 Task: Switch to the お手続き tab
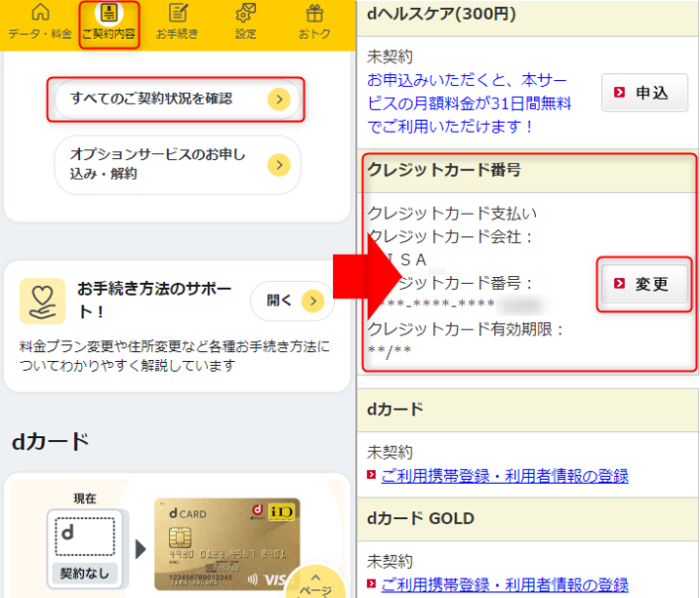pos(178,21)
